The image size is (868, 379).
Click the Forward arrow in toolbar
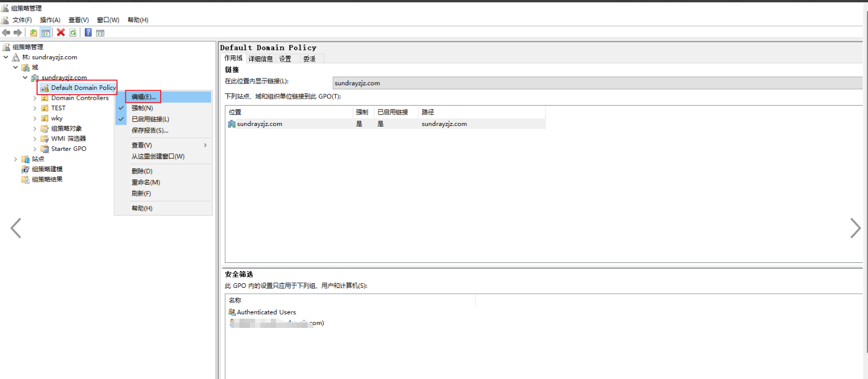(x=17, y=33)
